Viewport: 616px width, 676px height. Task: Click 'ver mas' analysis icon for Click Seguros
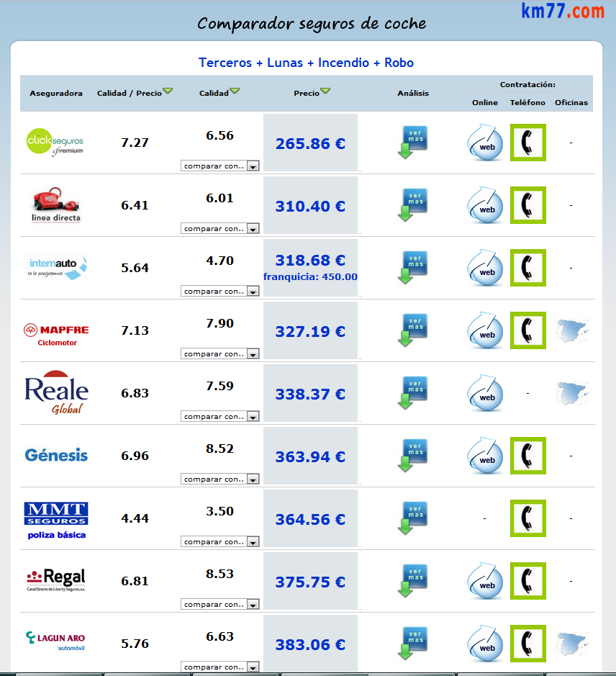coord(413,142)
